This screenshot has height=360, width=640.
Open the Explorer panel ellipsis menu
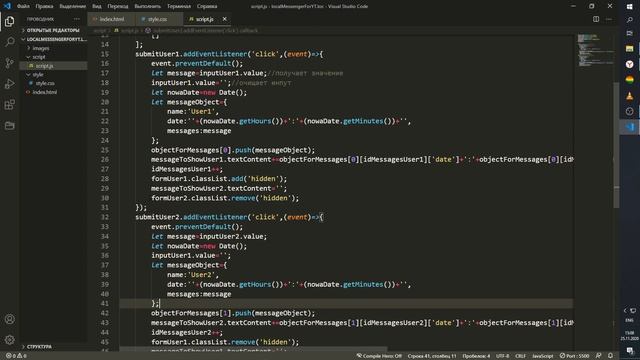(x=77, y=19)
